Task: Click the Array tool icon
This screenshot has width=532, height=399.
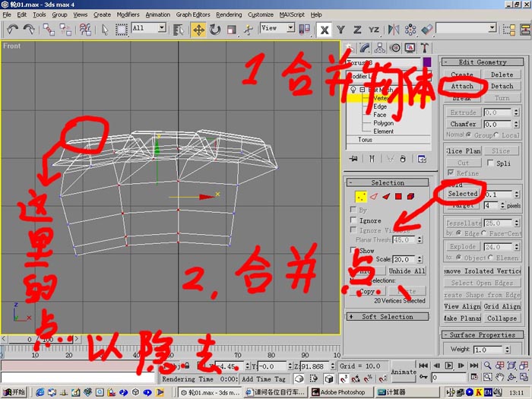Action: [410, 30]
